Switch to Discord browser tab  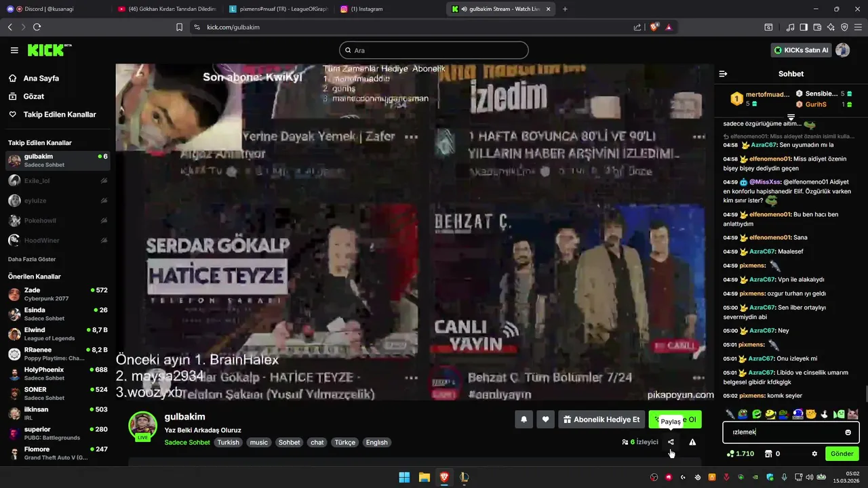pos(54,9)
